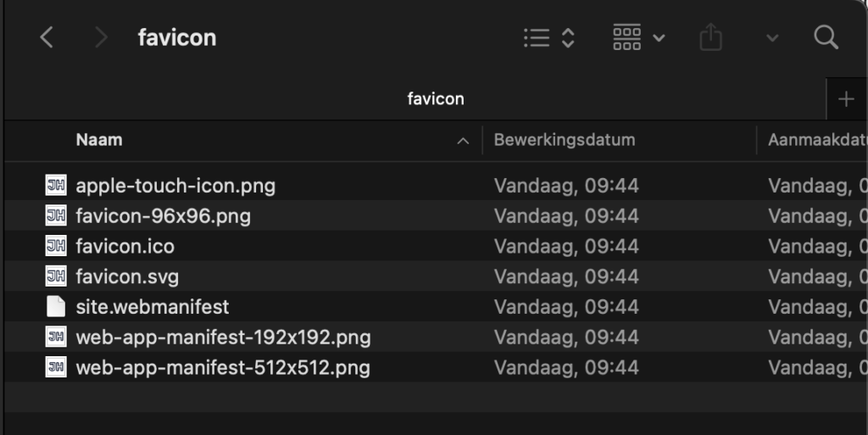
Task: Add a new tab with the plus button
Action: pyautogui.click(x=846, y=99)
